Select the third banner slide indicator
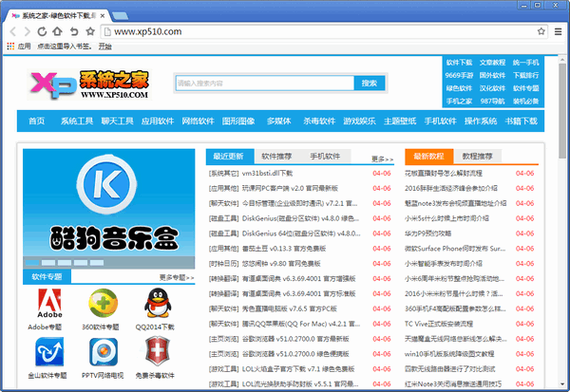Screen dimensions: 570x392 65,262
